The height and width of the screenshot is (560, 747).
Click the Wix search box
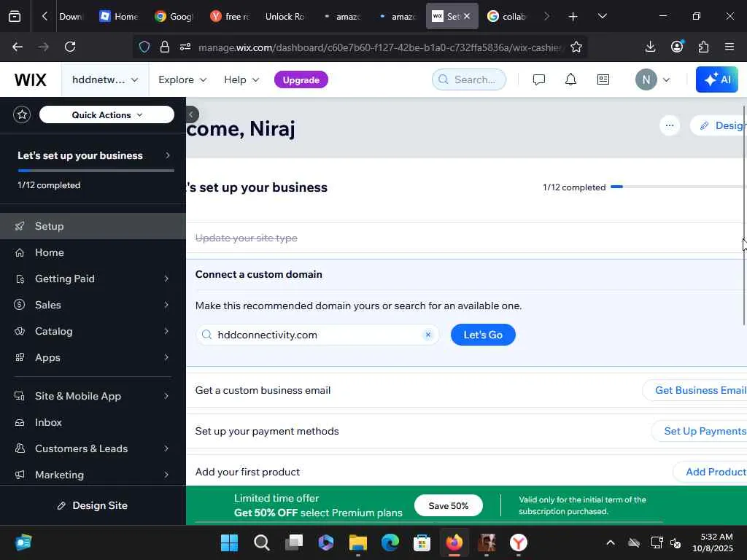tap(469, 79)
